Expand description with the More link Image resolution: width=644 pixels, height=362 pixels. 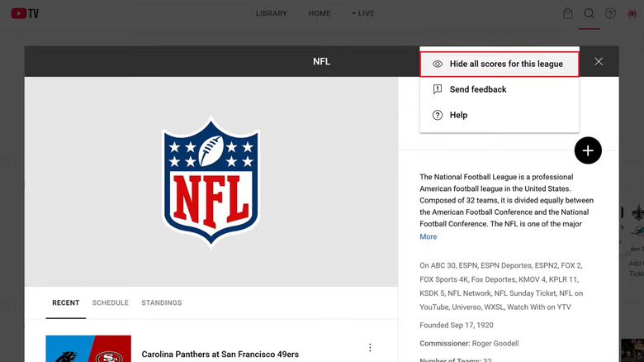click(x=428, y=236)
